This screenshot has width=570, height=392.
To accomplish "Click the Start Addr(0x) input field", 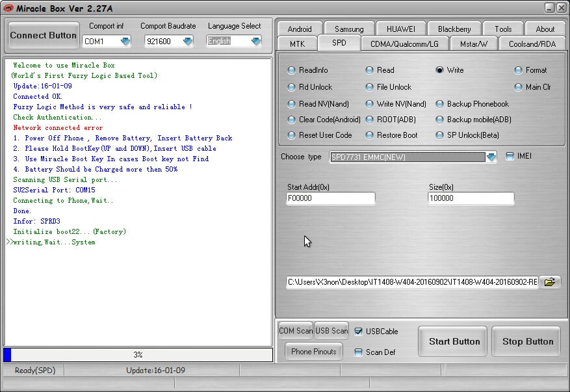I will pyautogui.click(x=330, y=198).
